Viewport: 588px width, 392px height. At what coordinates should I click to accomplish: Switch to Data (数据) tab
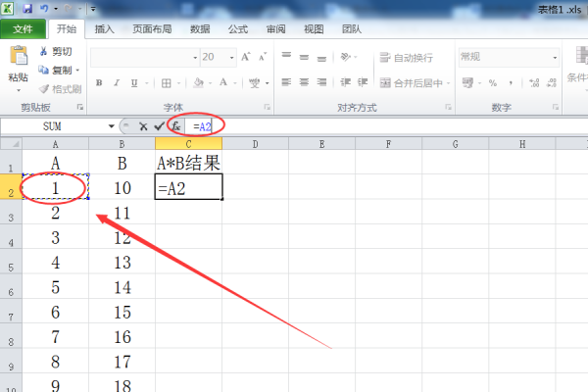[200, 28]
